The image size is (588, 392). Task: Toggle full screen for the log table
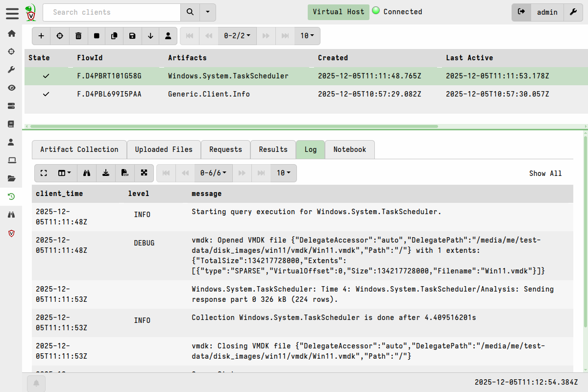coord(44,173)
